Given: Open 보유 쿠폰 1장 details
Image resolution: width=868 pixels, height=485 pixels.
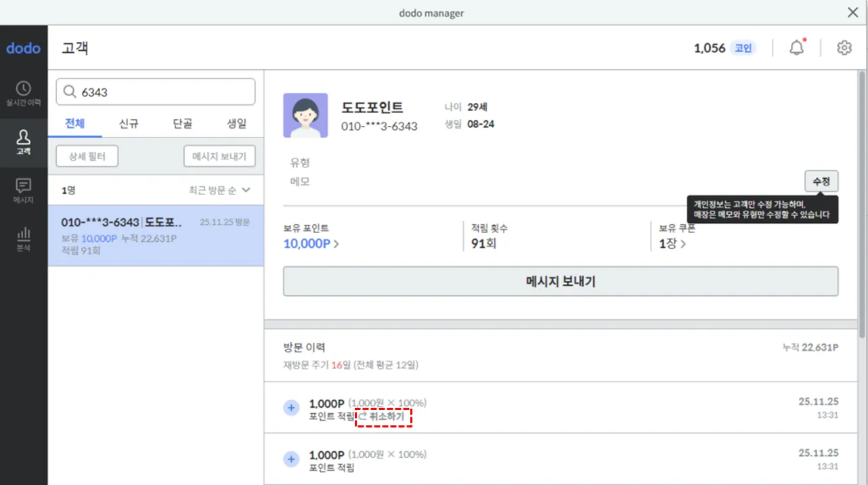Looking at the screenshot, I should [x=672, y=243].
